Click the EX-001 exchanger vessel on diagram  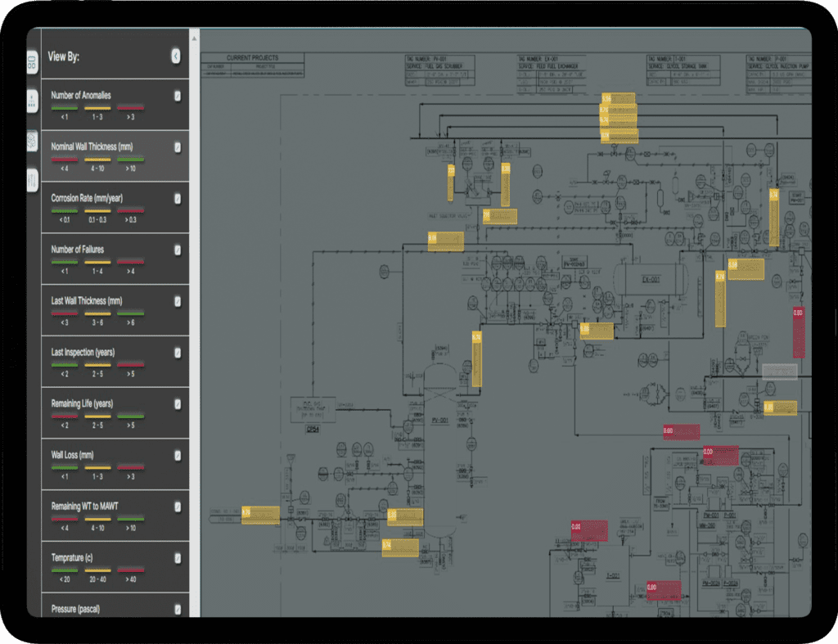point(651,279)
